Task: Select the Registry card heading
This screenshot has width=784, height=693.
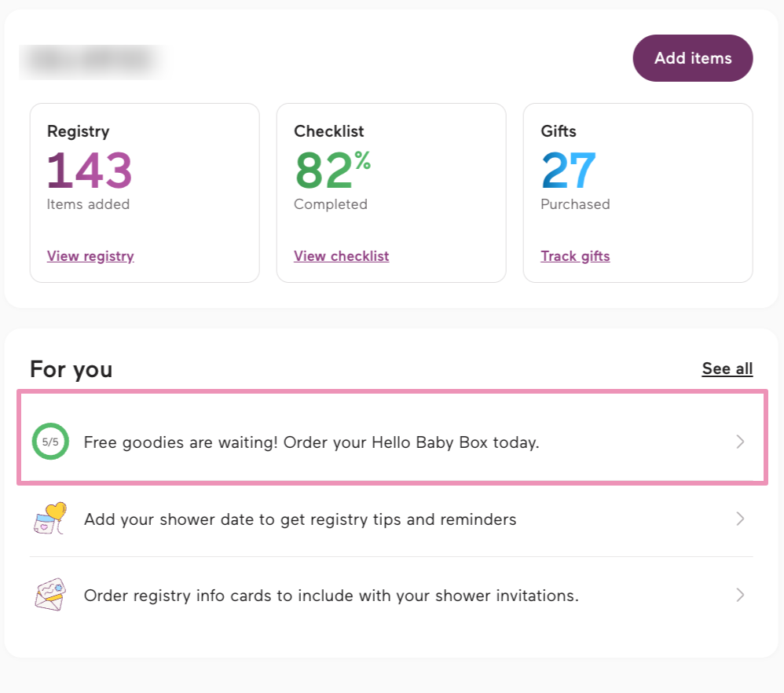Action: click(x=78, y=131)
